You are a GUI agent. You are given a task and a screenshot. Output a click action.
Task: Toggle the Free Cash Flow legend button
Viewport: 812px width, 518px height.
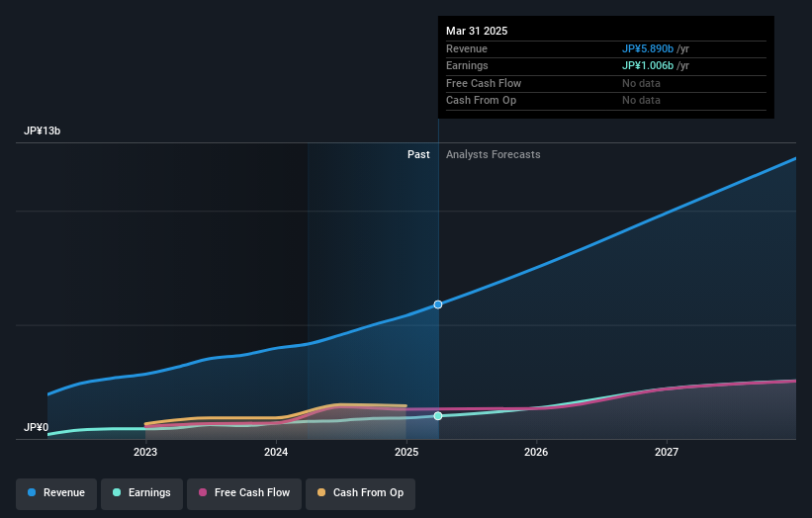(x=244, y=493)
